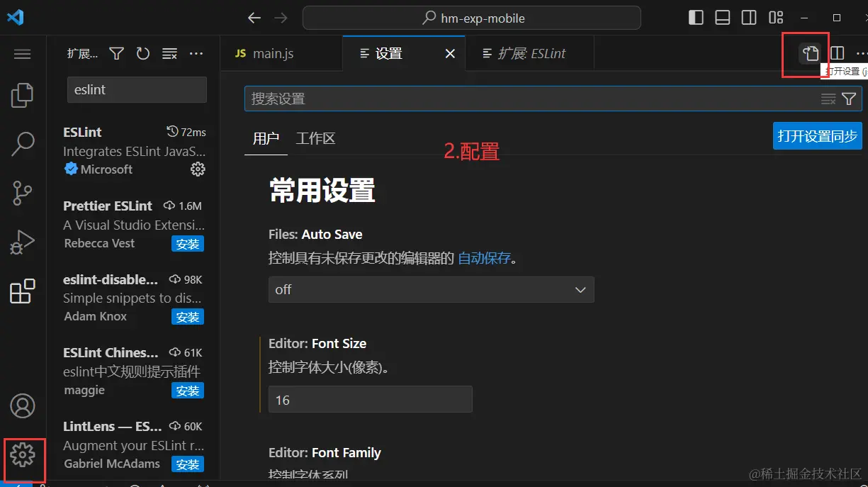Click Files: Auto Save setting title
868x487 pixels.
coord(315,234)
